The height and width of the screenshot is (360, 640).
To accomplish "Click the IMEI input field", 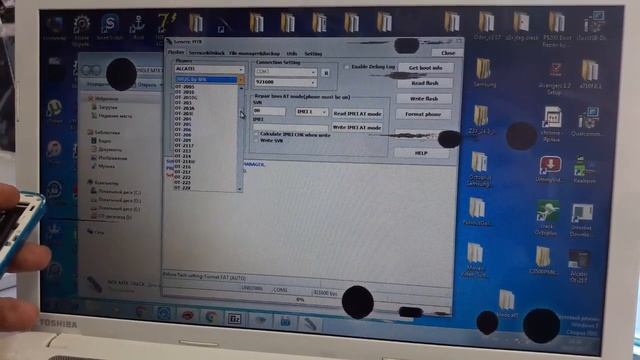I will [291, 127].
